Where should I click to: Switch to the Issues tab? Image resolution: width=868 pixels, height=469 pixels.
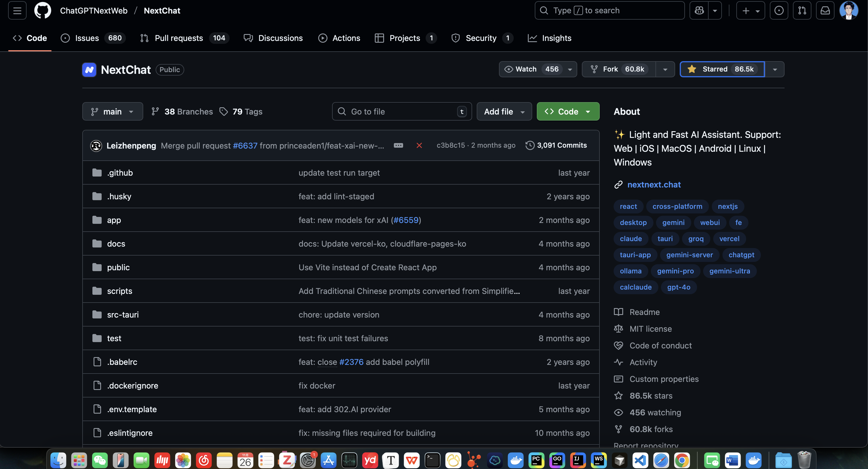point(87,38)
